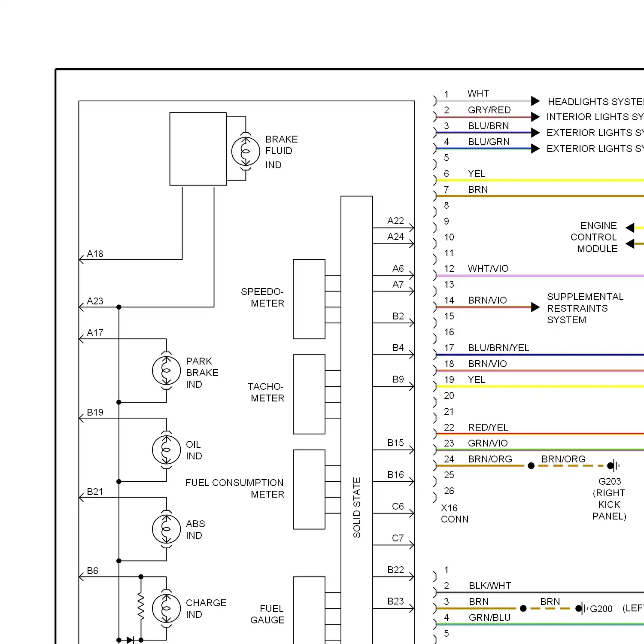Viewport: 644px width, 644px height.
Task: Click the BLU/BRN/YEL wire label
Action: tap(498, 348)
